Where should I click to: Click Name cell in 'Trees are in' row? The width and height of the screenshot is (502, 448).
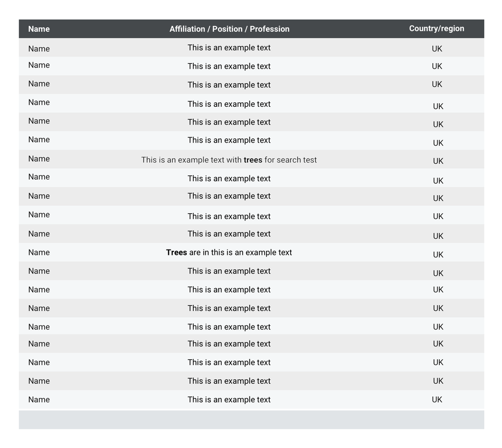(39, 252)
